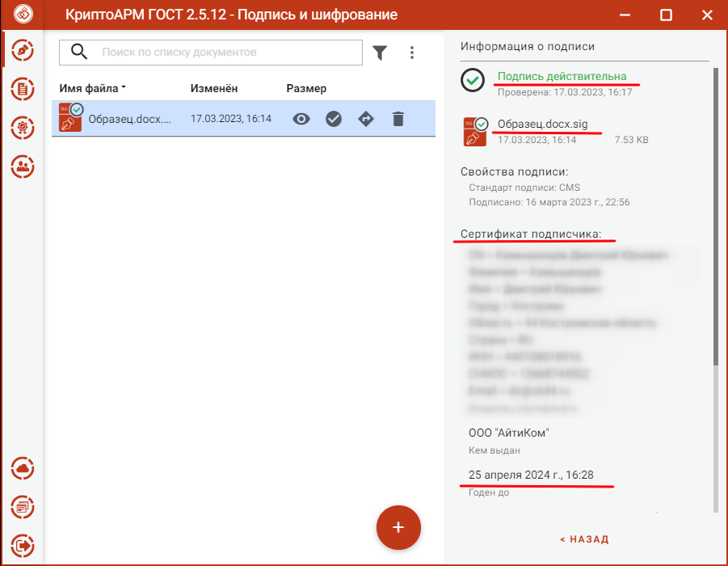Select the Образец.docx file name in the list
The width and height of the screenshot is (728, 566).
click(x=129, y=119)
